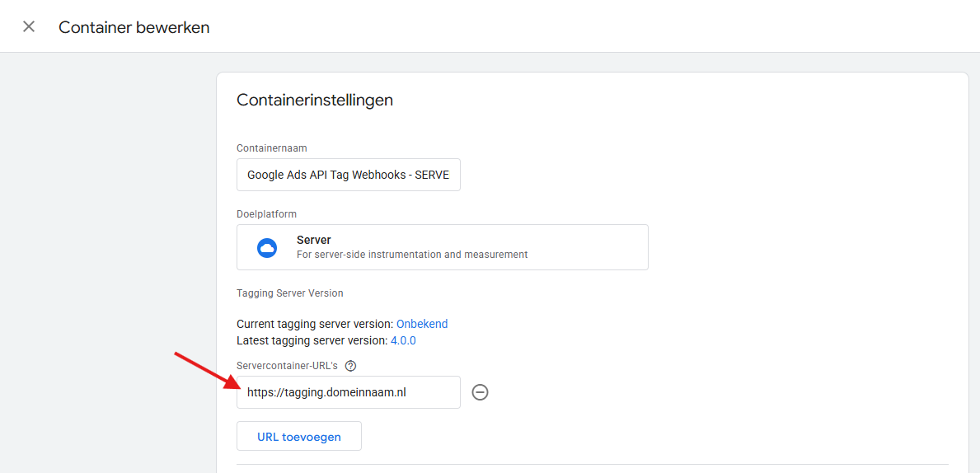The height and width of the screenshot is (473, 980).
Task: Click the server-side instrumentation description text
Action: [411, 255]
